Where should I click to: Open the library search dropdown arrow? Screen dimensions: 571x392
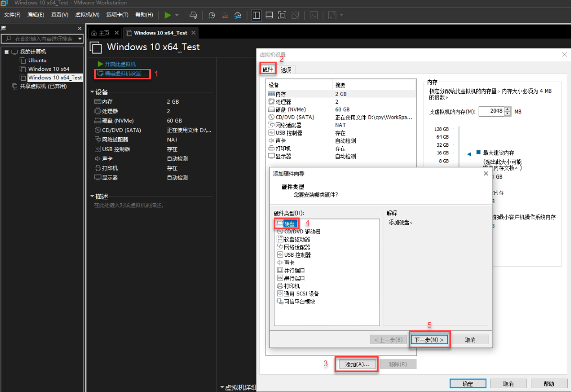tap(80, 39)
